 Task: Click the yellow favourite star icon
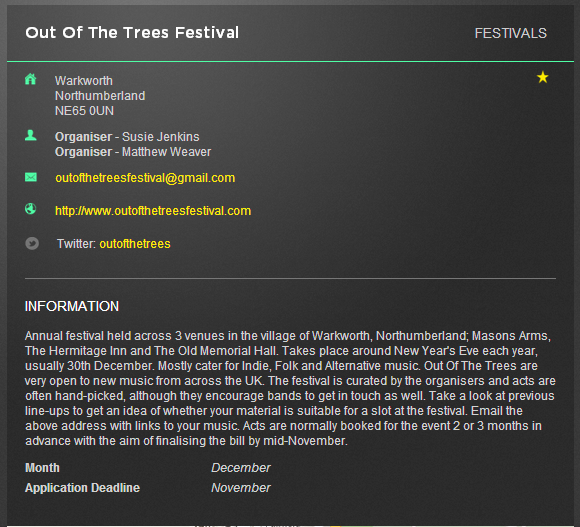click(542, 77)
